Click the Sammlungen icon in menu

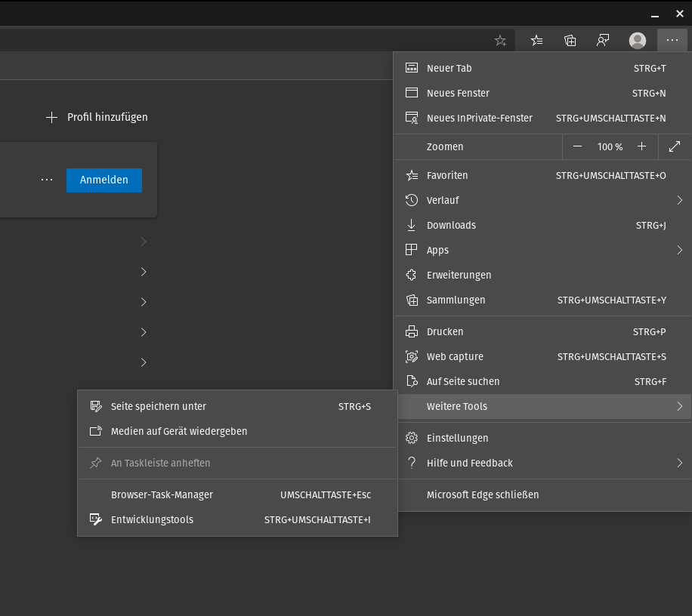coord(411,300)
